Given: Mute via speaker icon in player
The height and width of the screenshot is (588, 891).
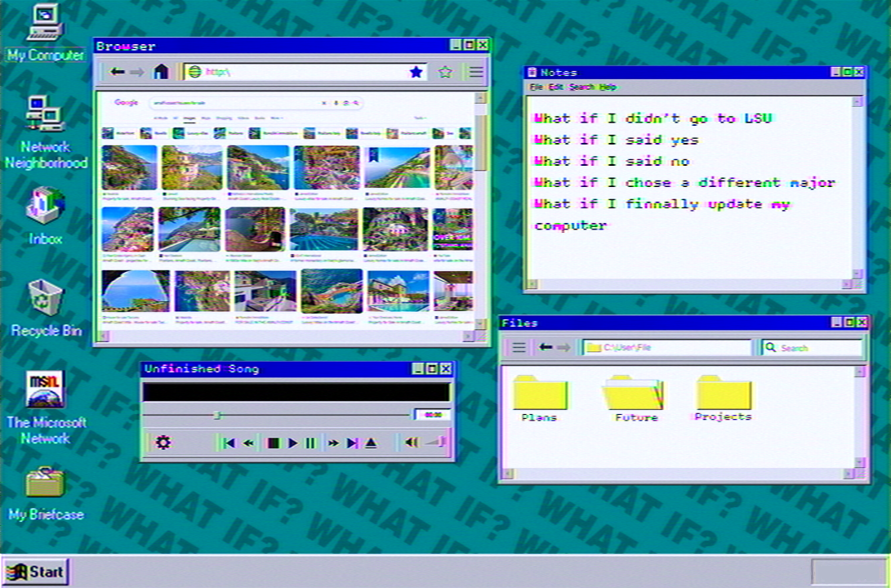Looking at the screenshot, I should click(x=412, y=442).
